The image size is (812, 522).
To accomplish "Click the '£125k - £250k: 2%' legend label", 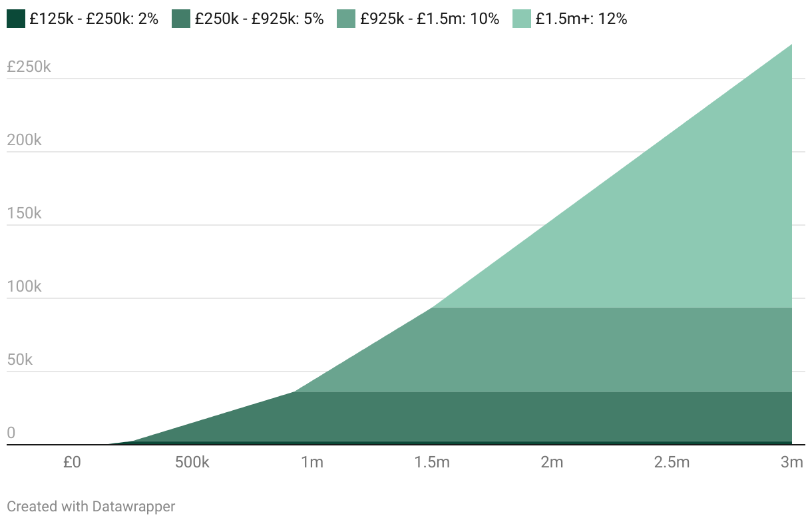I will point(94,19).
